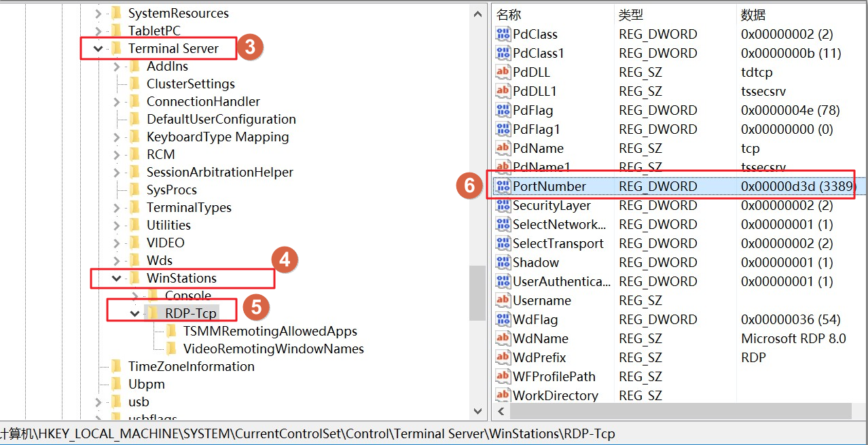
Task: Click the DWORD icon of SecurityLayer
Action: click(x=503, y=205)
